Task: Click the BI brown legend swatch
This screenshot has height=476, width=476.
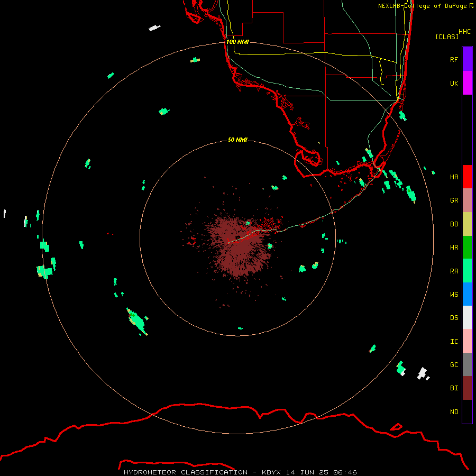Action: 467,388
